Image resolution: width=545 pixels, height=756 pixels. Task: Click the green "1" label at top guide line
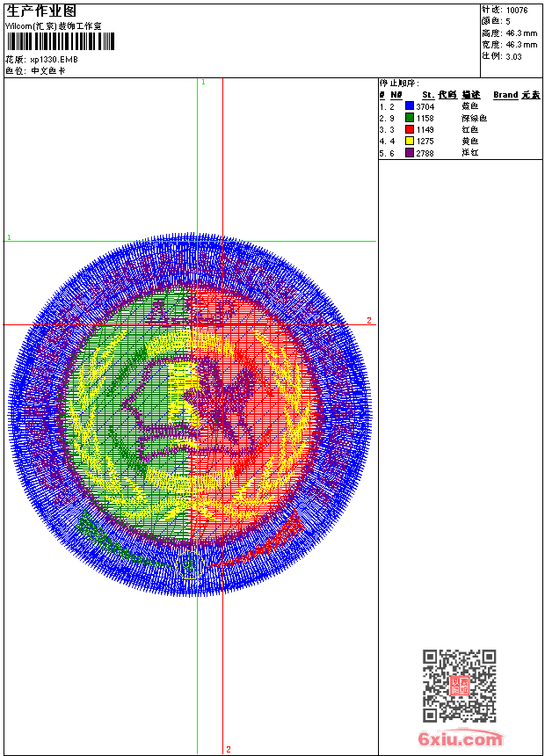(203, 83)
